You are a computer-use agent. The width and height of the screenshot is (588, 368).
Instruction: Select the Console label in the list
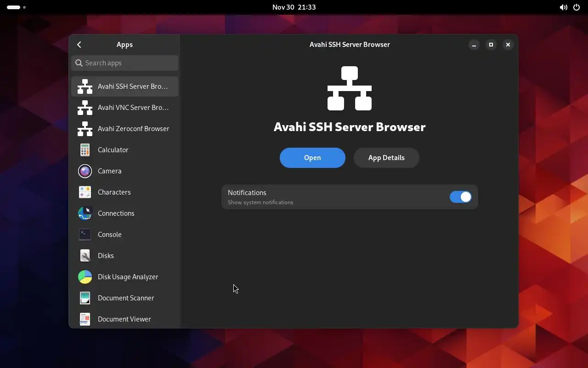[110, 235]
